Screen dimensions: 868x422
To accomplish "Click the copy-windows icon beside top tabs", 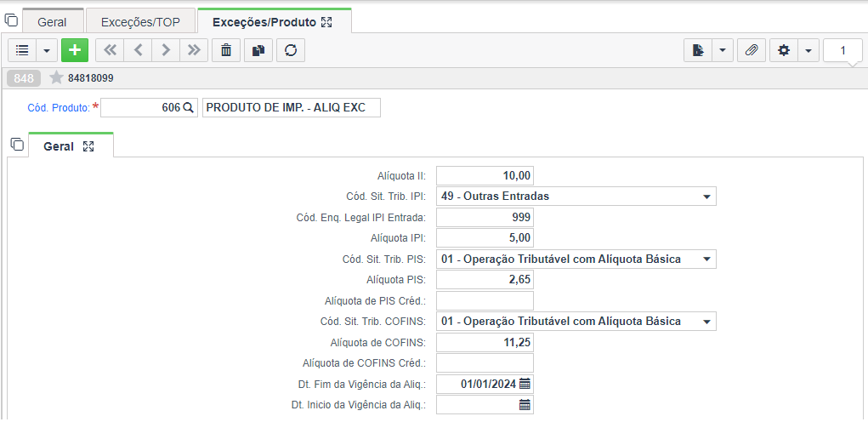I will click(x=12, y=21).
